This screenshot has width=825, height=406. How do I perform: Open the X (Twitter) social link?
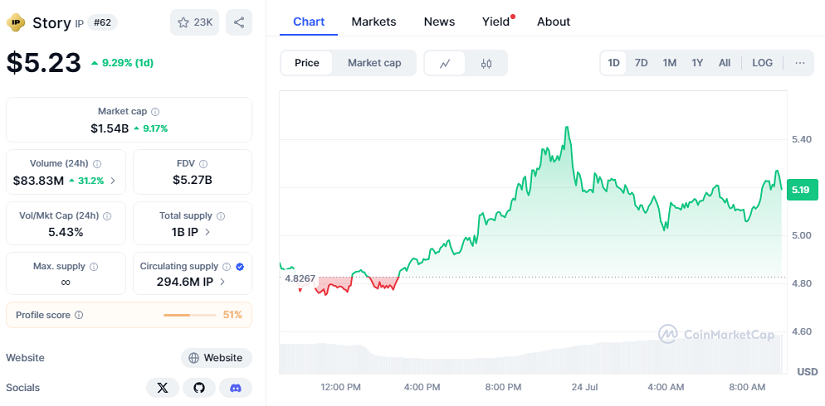(163, 388)
